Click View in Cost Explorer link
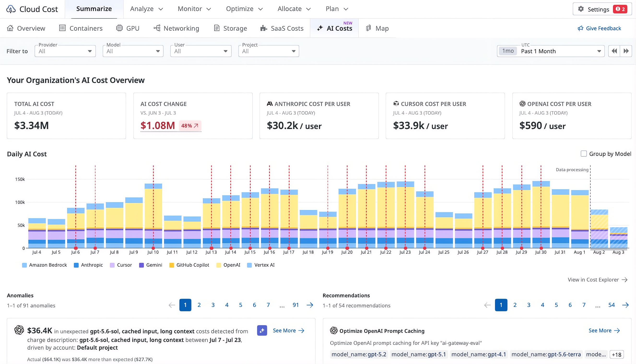 pos(597,280)
